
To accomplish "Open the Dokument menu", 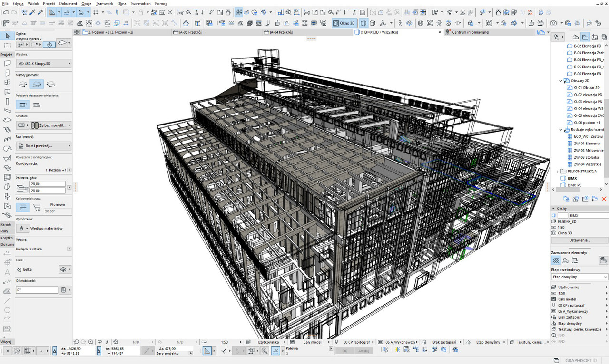I will point(68,3).
